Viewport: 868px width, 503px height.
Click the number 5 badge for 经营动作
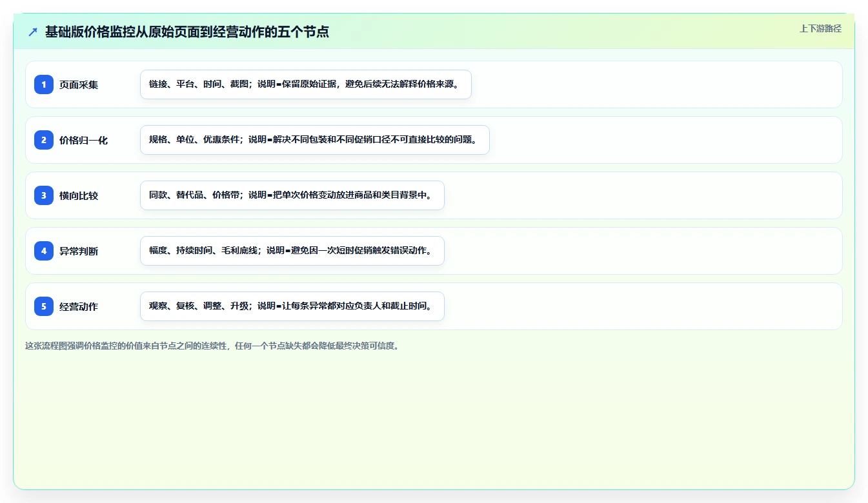click(x=44, y=306)
